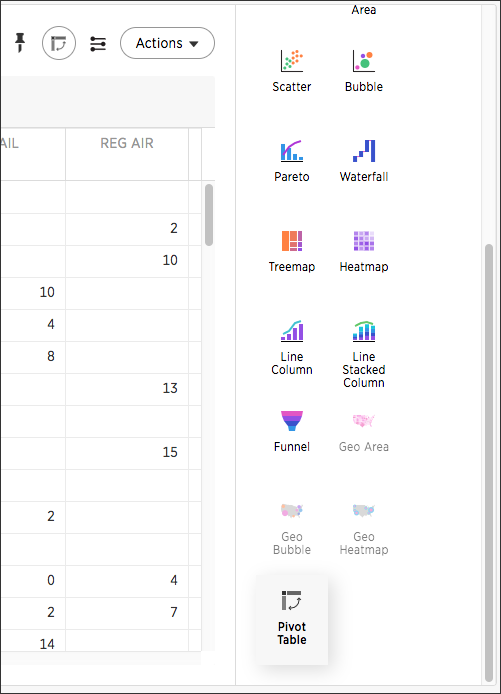Open the chart configuration sliders icon

[98, 43]
